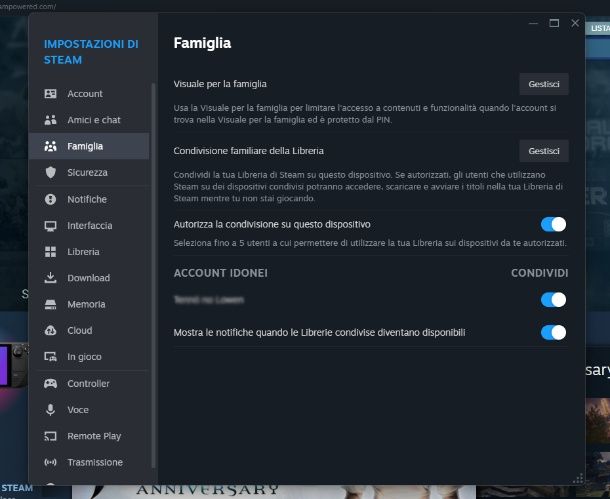Open the Account settings section
The height and width of the screenshot is (499, 610).
pos(89,94)
